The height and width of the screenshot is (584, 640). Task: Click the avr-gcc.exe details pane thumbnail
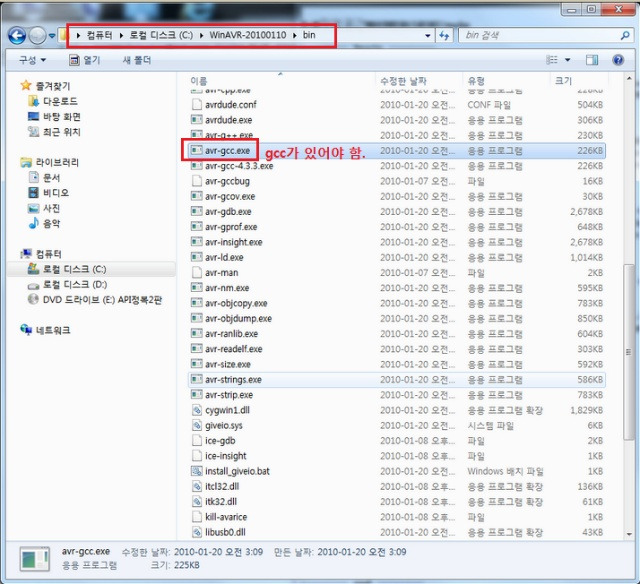point(35,559)
